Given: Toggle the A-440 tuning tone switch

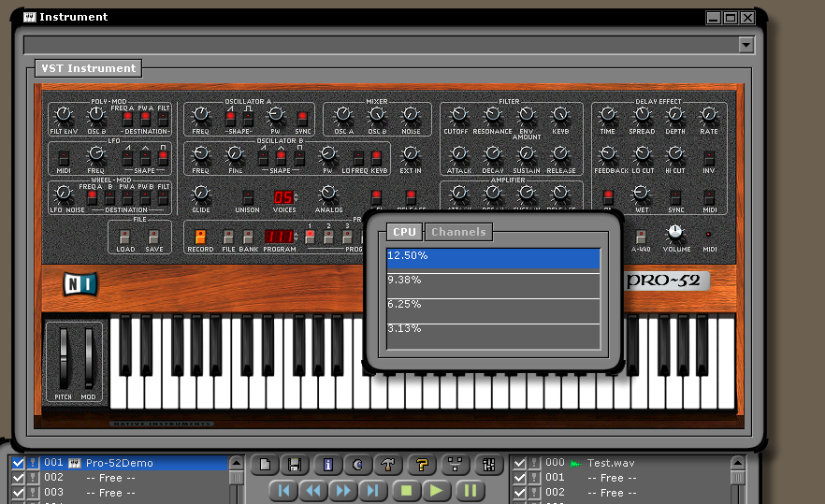Looking at the screenshot, I should point(641,237).
